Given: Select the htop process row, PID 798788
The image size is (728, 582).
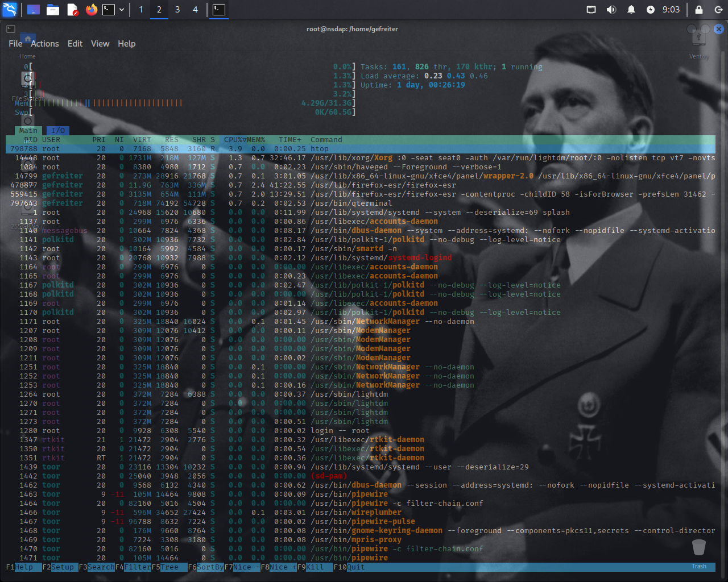Looking at the screenshot, I should [361, 149].
